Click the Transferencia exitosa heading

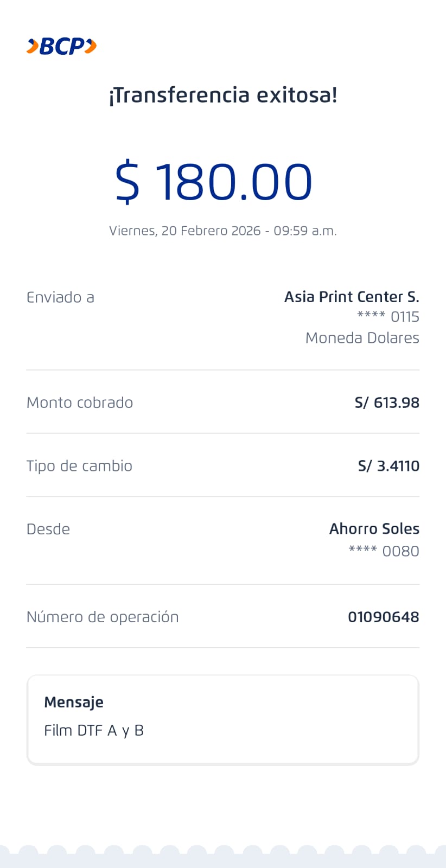coord(223,95)
